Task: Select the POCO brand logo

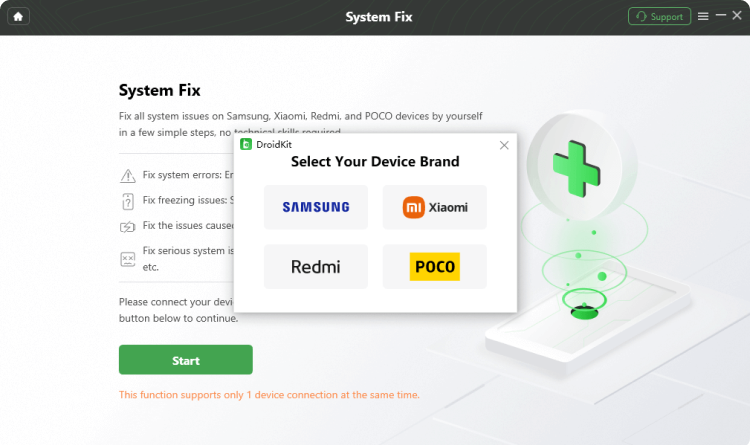Action: point(434,266)
